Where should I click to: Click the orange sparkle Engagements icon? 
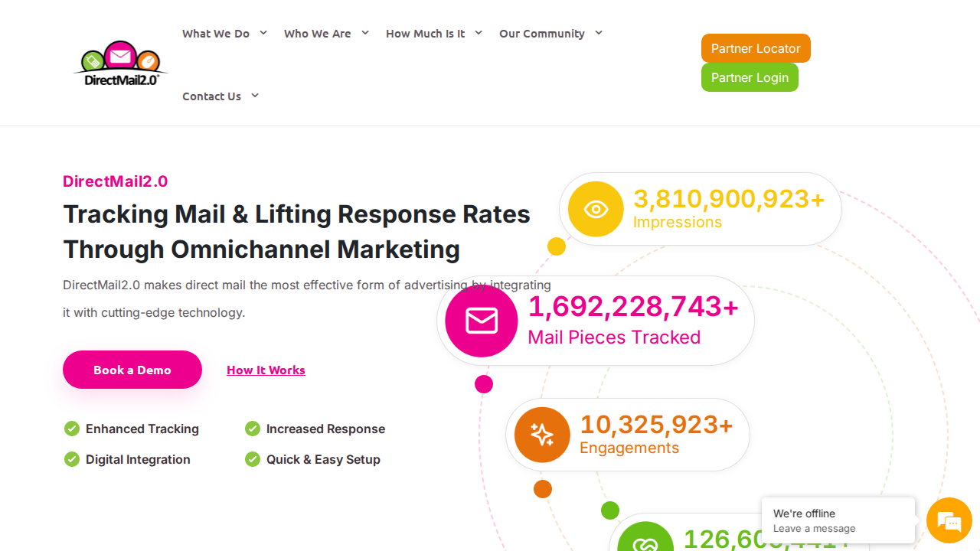tap(542, 435)
